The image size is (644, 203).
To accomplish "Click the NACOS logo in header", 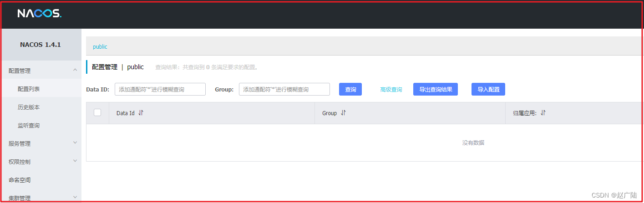I will [40, 14].
